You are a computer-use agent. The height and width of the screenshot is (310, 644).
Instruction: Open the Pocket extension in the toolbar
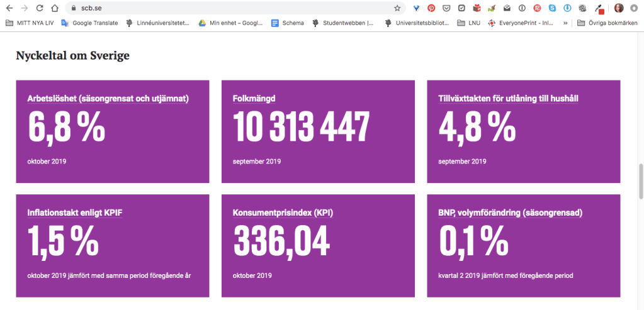pyautogui.click(x=446, y=8)
